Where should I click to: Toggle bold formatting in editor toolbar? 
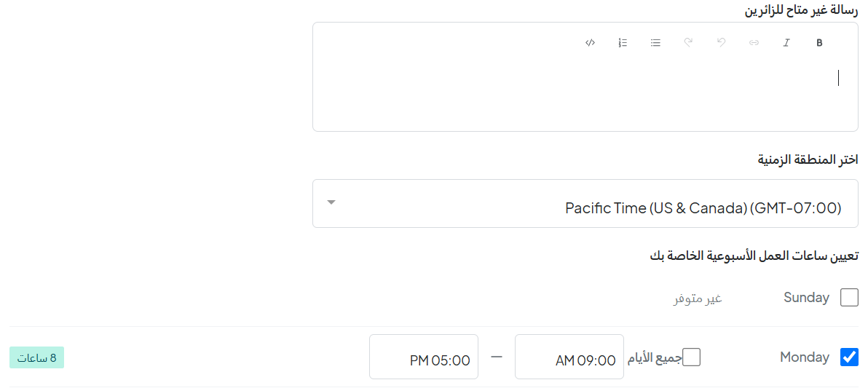[x=819, y=43]
